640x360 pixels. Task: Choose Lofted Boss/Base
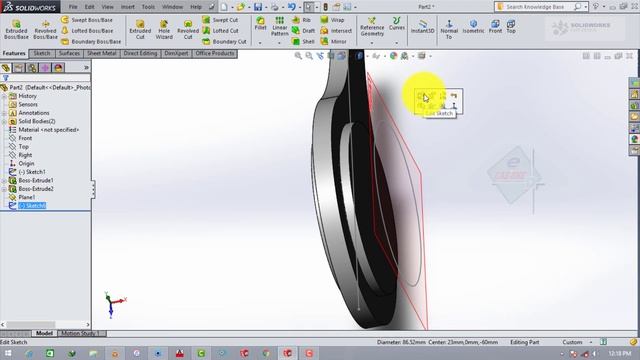[87, 31]
